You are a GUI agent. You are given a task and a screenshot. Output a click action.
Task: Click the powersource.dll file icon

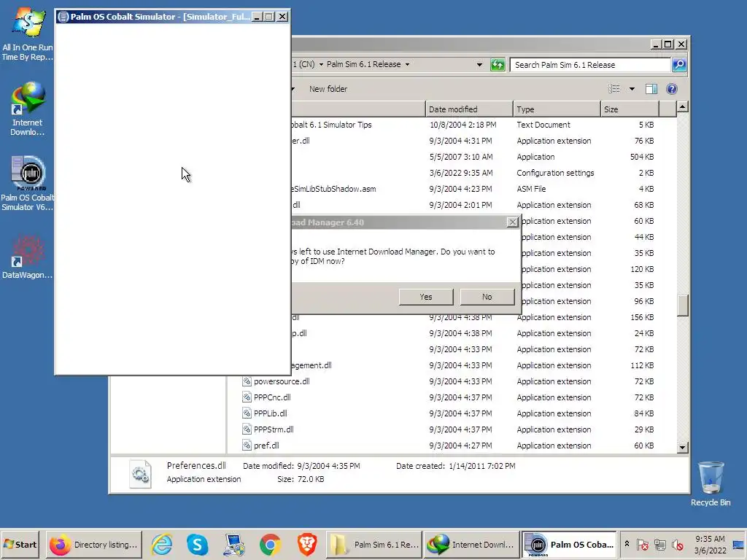coord(247,381)
